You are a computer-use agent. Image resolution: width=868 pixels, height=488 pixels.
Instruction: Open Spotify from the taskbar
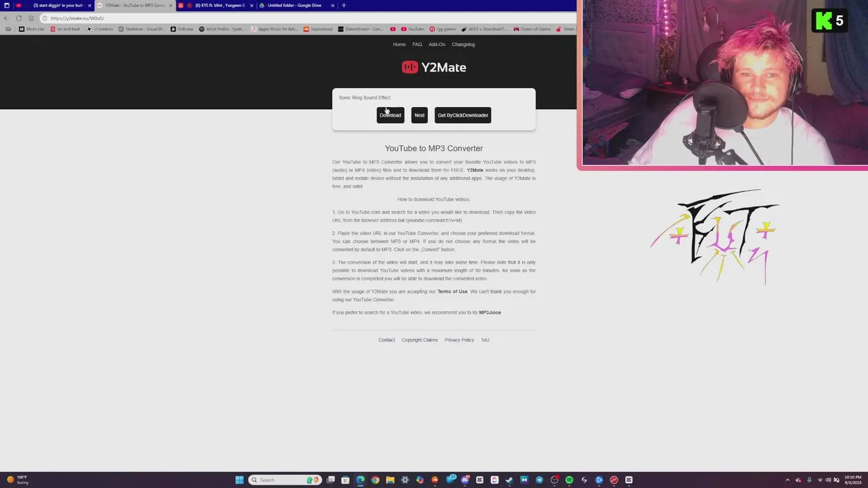(x=569, y=480)
